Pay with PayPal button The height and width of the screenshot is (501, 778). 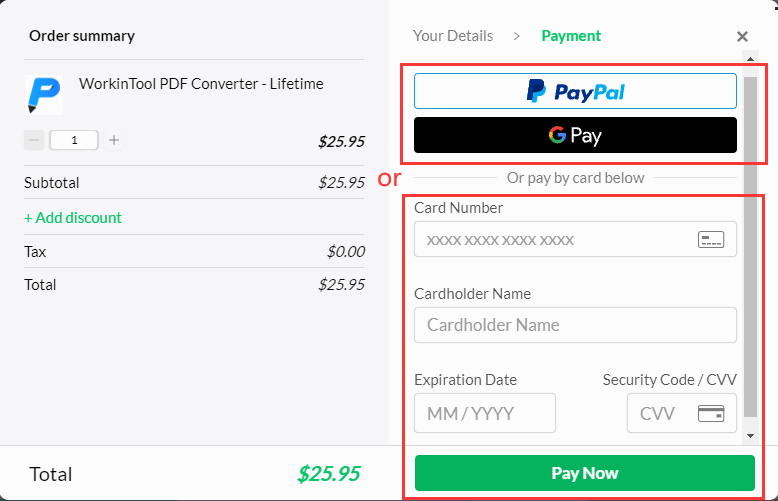pos(575,91)
